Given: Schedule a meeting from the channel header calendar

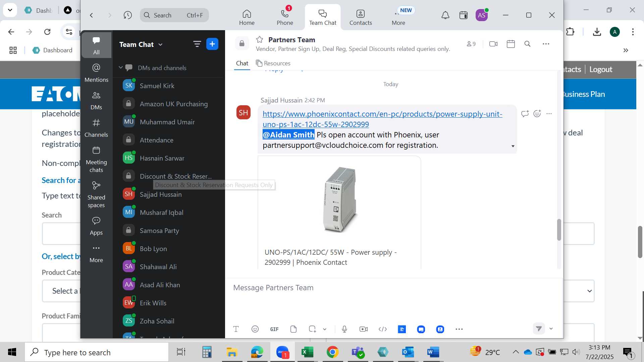Looking at the screenshot, I should pyautogui.click(x=511, y=44).
